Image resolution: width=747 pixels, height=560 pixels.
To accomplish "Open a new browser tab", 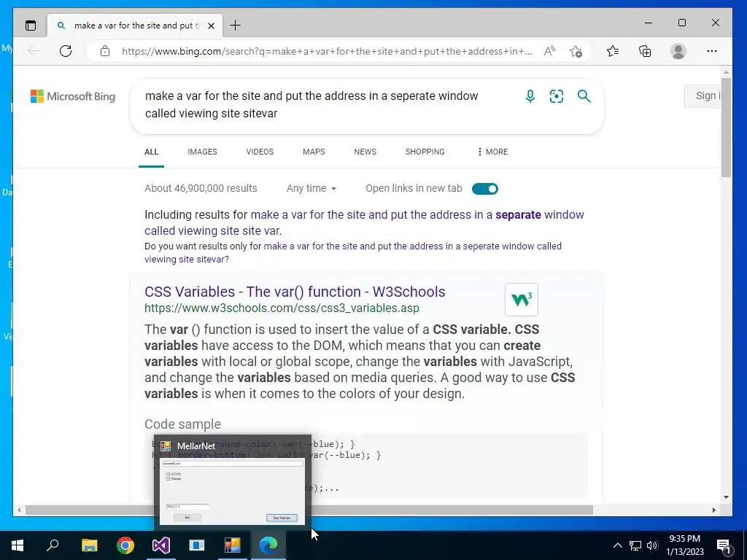I will [x=236, y=26].
